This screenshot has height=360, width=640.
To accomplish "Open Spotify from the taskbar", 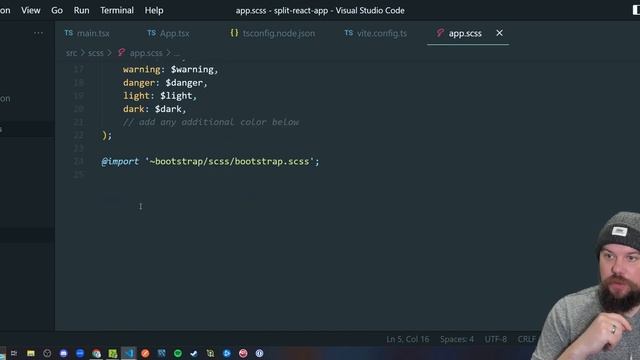I will point(178,353).
